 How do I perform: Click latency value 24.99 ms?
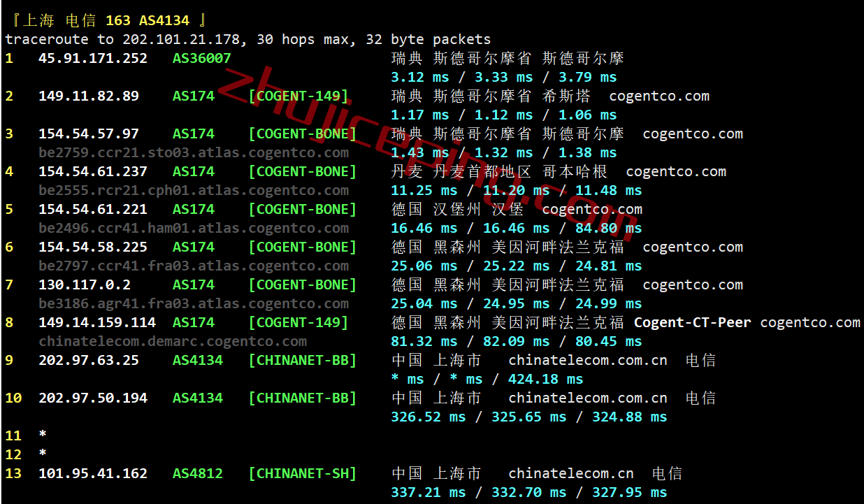tap(609, 303)
